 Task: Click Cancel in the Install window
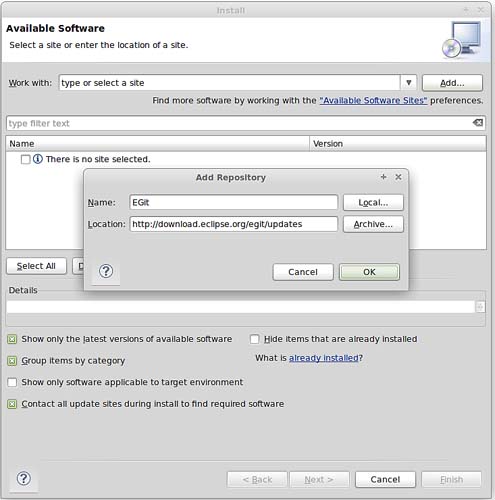point(385,479)
